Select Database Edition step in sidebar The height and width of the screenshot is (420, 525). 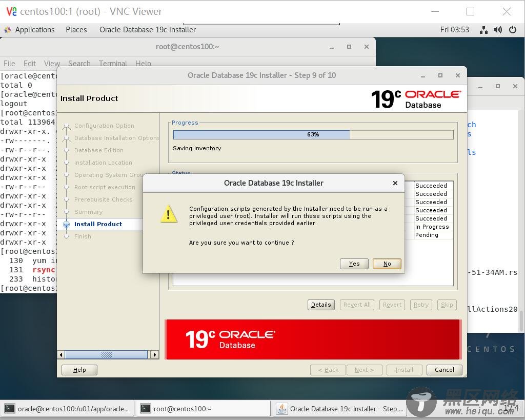coord(99,150)
